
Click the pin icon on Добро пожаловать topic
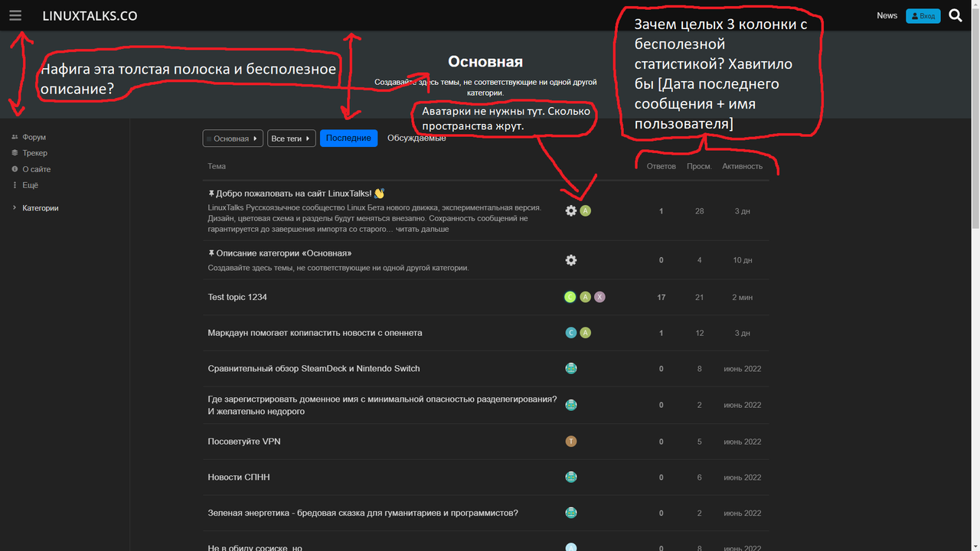(211, 194)
